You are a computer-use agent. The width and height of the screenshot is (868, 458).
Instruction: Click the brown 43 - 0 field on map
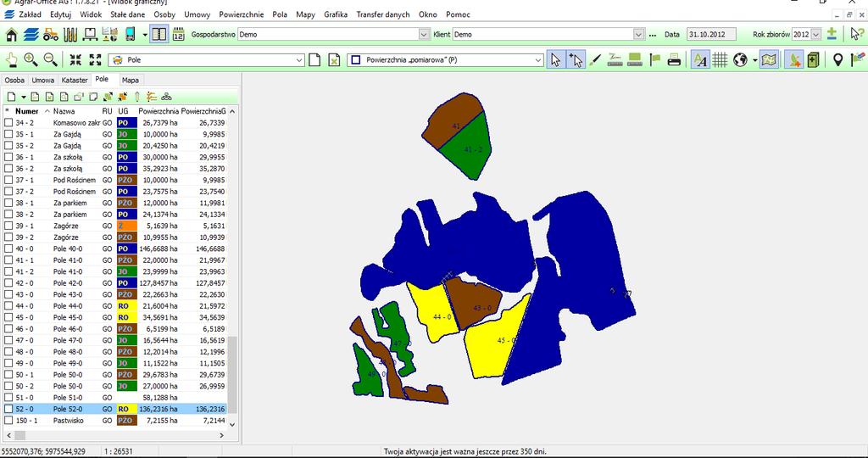[x=473, y=302]
